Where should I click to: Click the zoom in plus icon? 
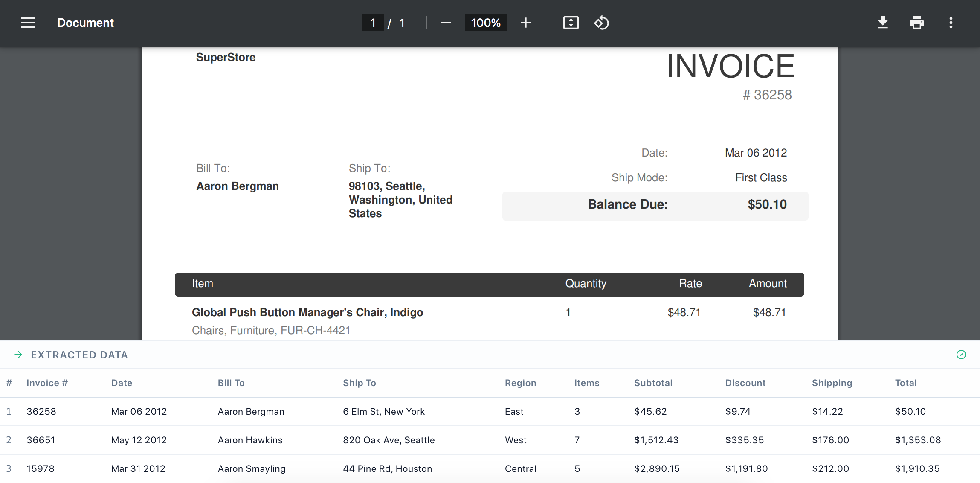coord(525,23)
